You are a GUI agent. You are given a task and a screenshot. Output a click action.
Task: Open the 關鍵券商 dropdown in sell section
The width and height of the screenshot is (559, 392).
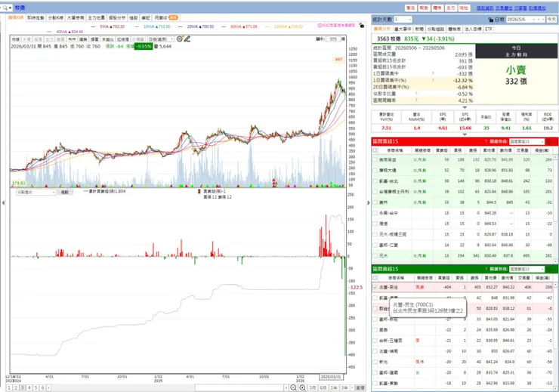[x=527, y=269]
